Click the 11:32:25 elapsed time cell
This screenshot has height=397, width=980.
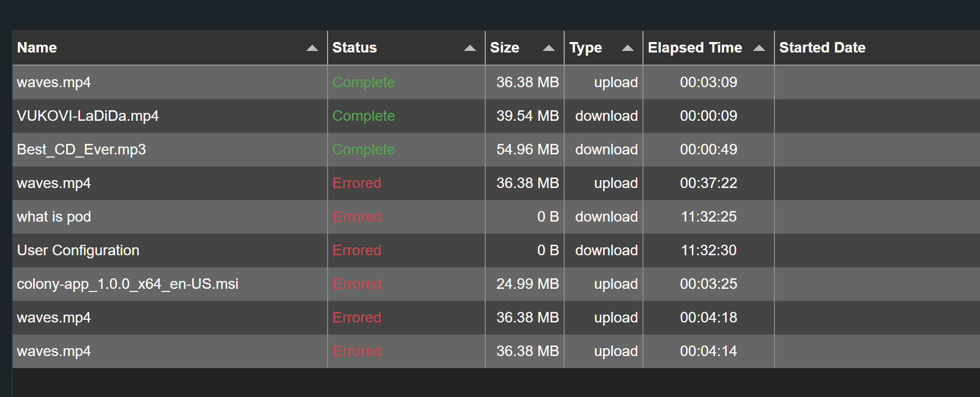click(x=709, y=217)
